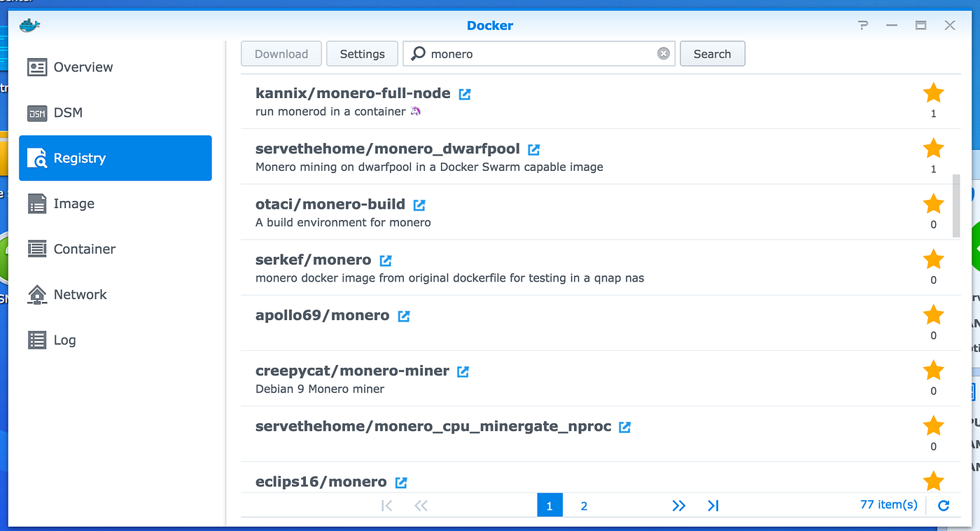Select creepycat/monero-miner image
The height and width of the screenshot is (531, 980).
pyautogui.click(x=601, y=378)
